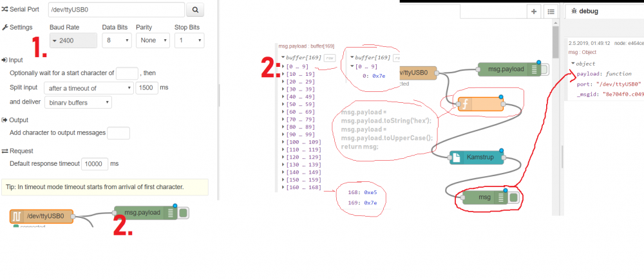Viewport: 644px width, 279px height.
Task: Toggle top-right msg.payload debug node button
Action: click(x=544, y=70)
